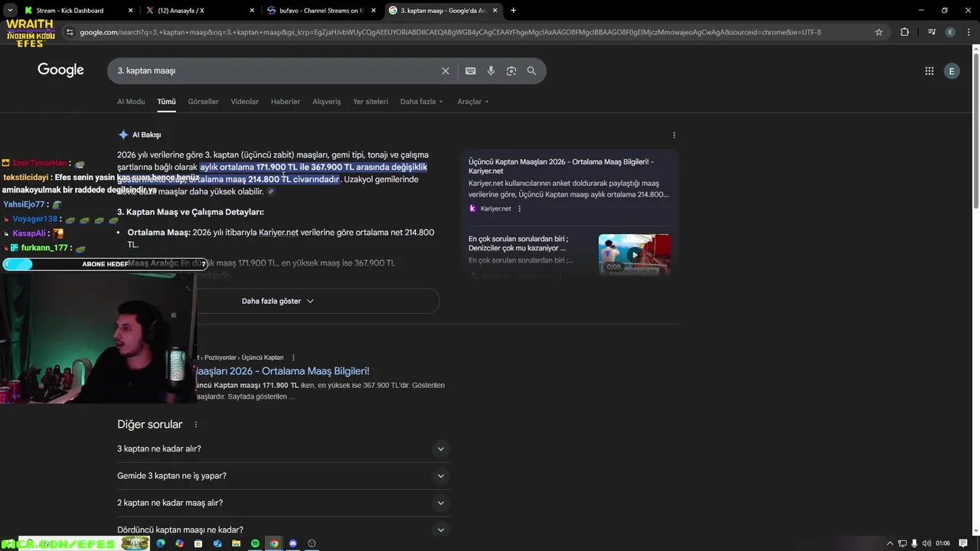Open more options next to Diğer sorular

196,425
